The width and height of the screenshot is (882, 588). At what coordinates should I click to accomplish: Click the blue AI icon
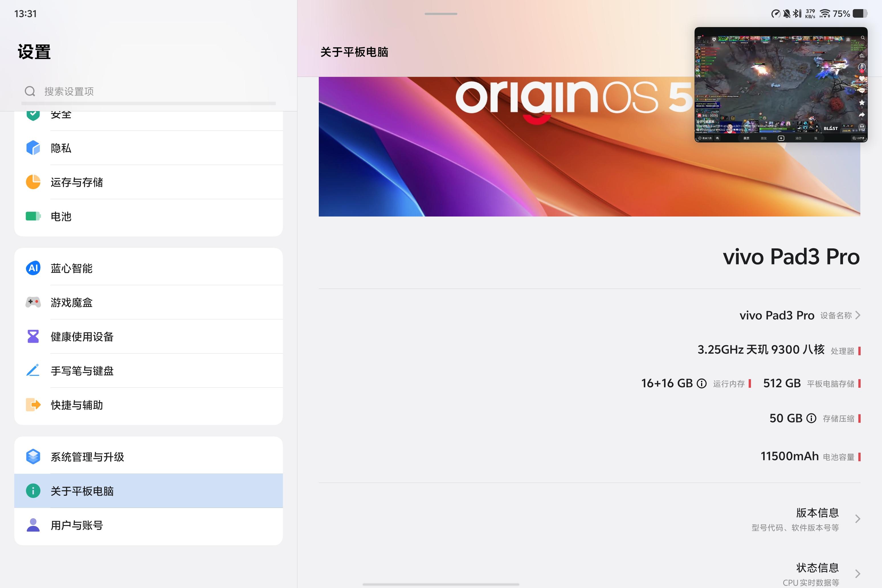pos(33,268)
